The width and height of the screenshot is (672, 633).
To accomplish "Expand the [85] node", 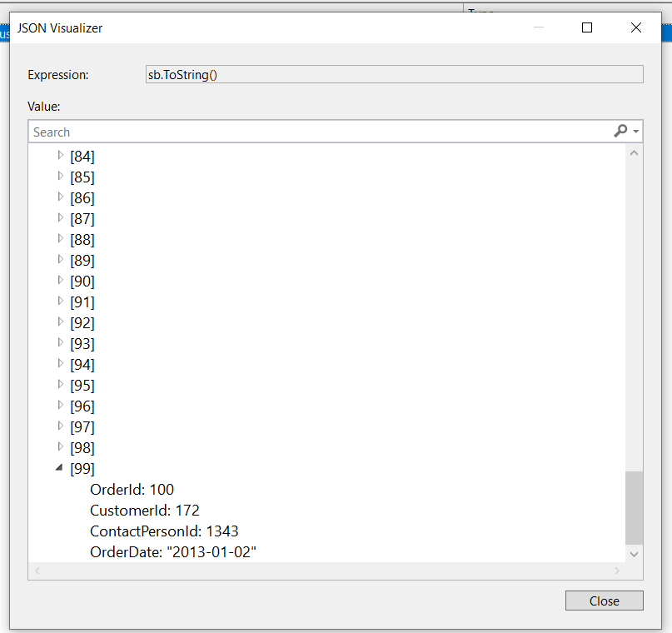I will click(x=61, y=176).
